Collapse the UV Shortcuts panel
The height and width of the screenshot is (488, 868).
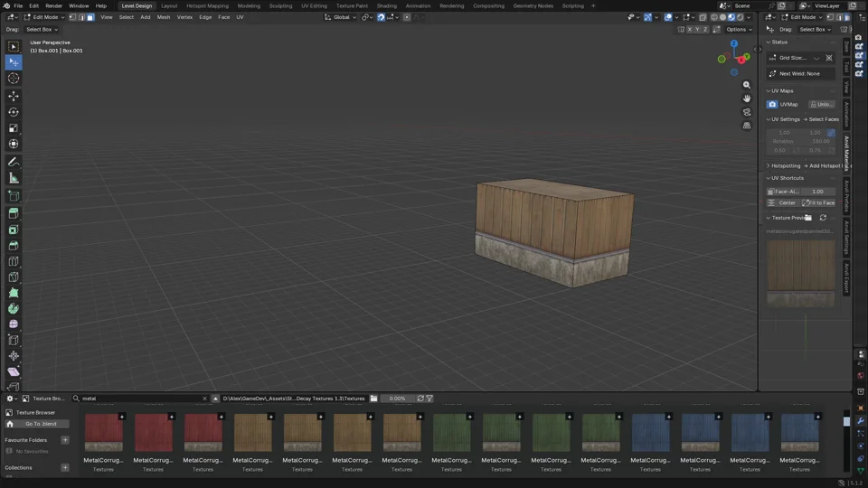pos(769,178)
